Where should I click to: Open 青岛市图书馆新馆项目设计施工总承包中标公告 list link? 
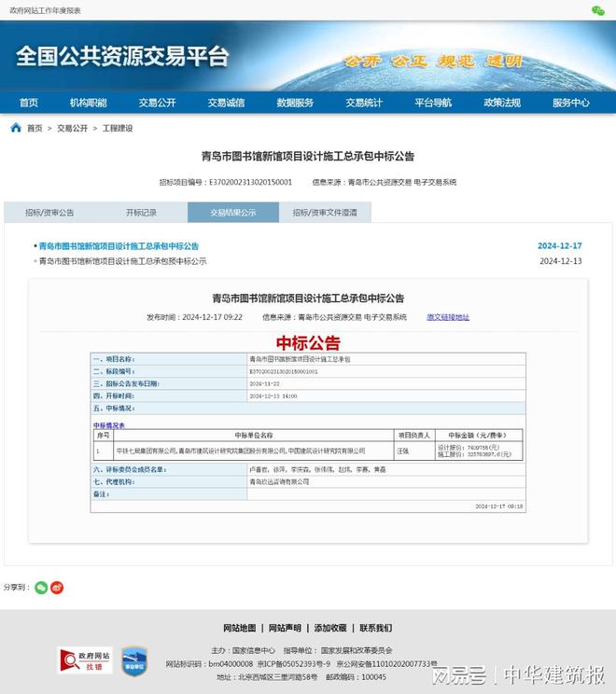pos(119,246)
